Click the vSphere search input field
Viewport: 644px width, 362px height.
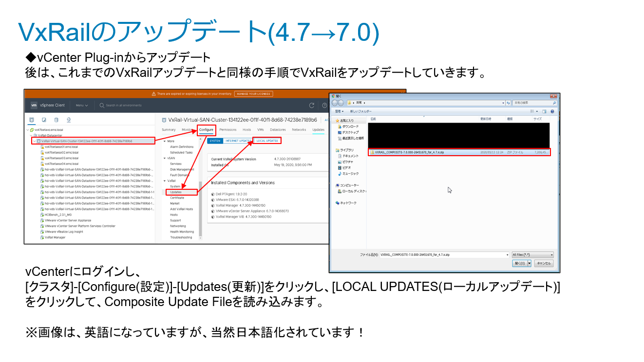tap(125, 105)
